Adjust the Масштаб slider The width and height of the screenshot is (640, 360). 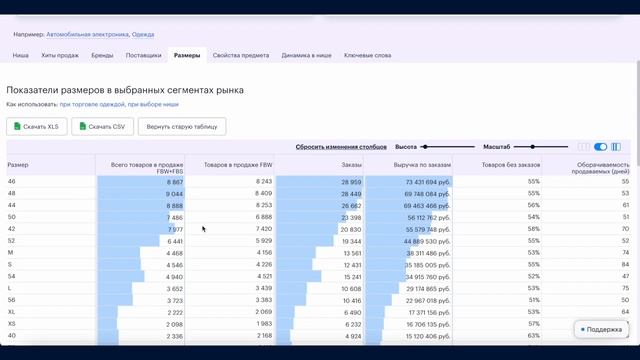tap(541, 147)
